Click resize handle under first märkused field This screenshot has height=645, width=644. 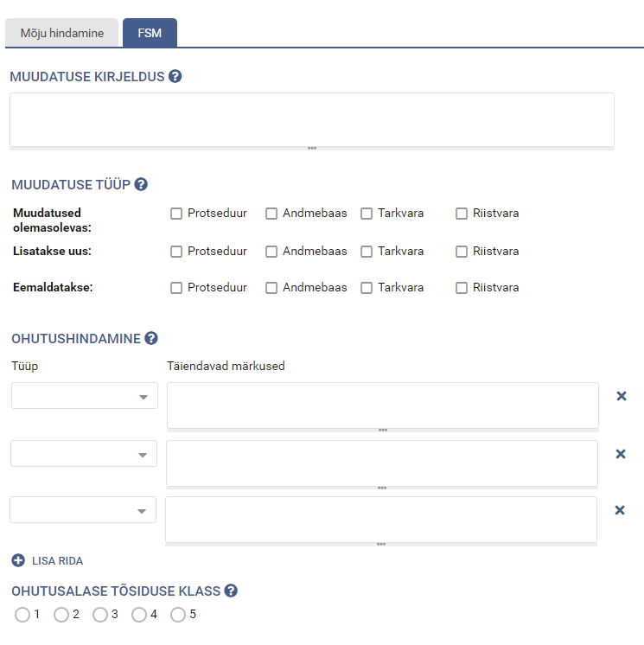tap(383, 431)
